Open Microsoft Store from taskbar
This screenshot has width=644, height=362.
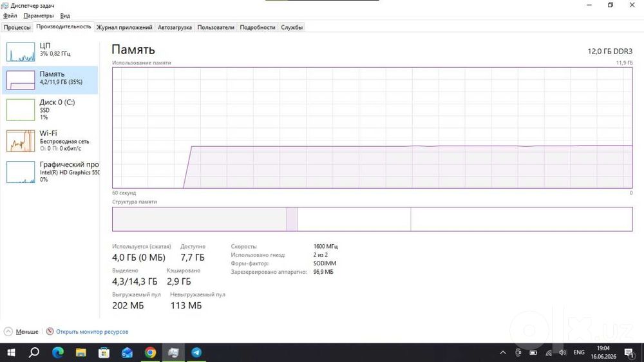[104, 352]
